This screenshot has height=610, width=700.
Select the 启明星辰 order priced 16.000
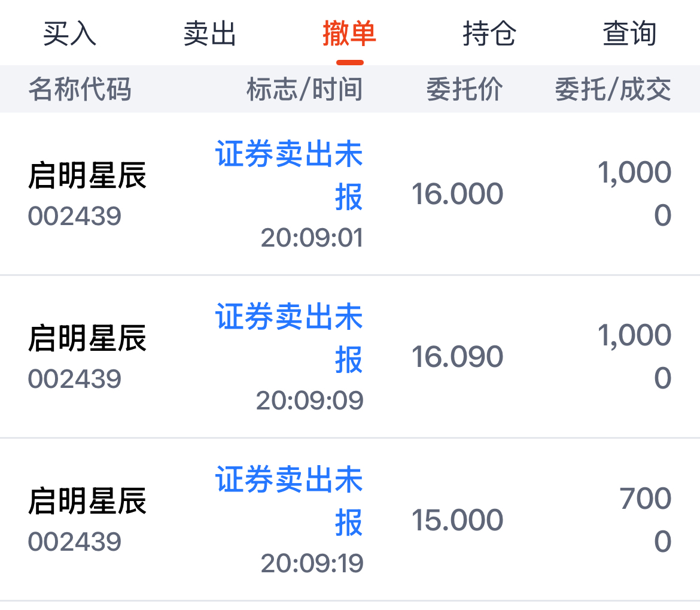[87, 177]
